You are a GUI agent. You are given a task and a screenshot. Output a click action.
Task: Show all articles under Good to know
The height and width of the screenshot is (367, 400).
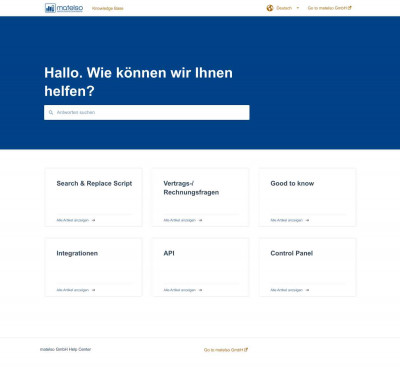[x=290, y=220]
